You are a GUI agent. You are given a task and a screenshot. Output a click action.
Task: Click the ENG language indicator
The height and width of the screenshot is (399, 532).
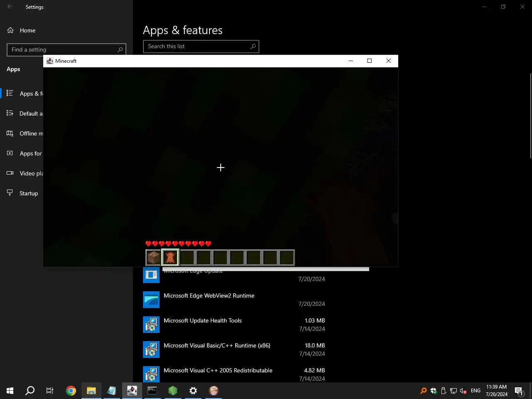(475, 391)
